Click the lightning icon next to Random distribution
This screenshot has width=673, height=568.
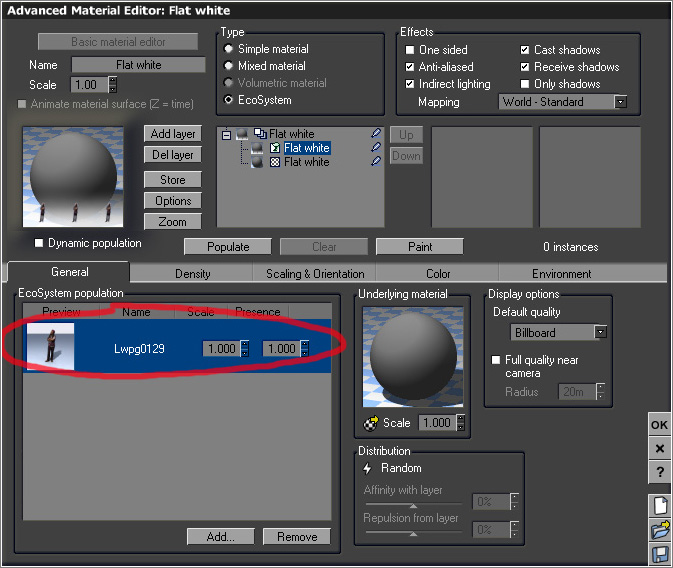pyautogui.click(x=367, y=468)
